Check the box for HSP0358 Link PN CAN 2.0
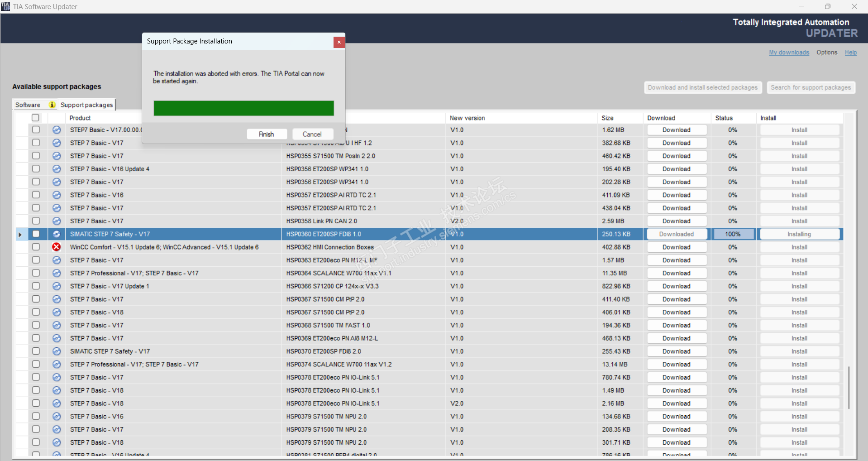Screen dimensions: 868x461 tap(36, 221)
